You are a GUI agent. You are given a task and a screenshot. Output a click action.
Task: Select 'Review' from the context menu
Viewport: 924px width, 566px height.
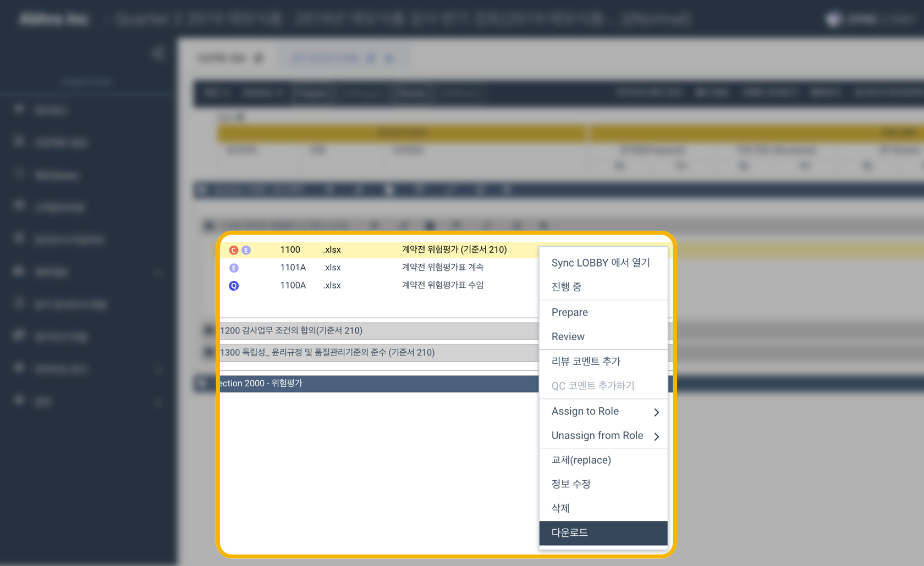(x=568, y=336)
